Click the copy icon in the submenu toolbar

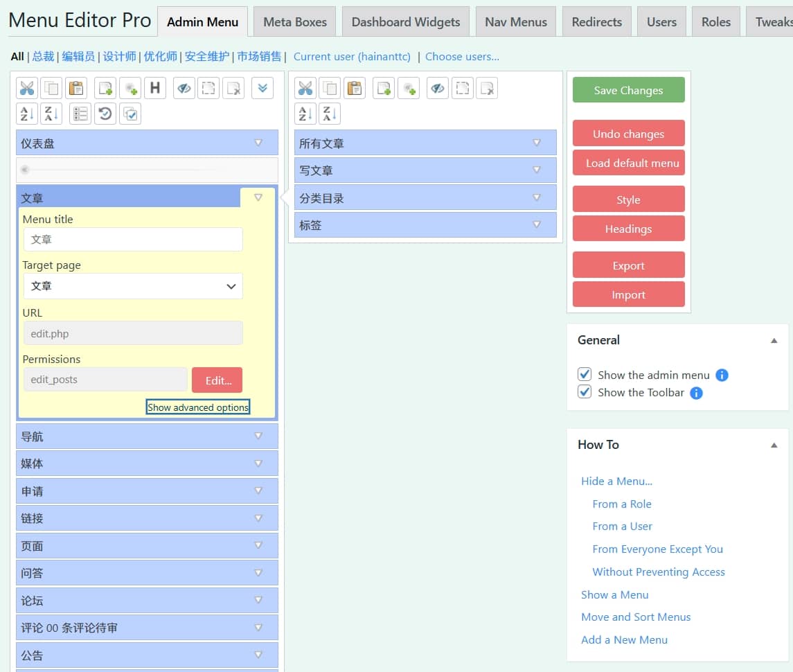coord(330,89)
